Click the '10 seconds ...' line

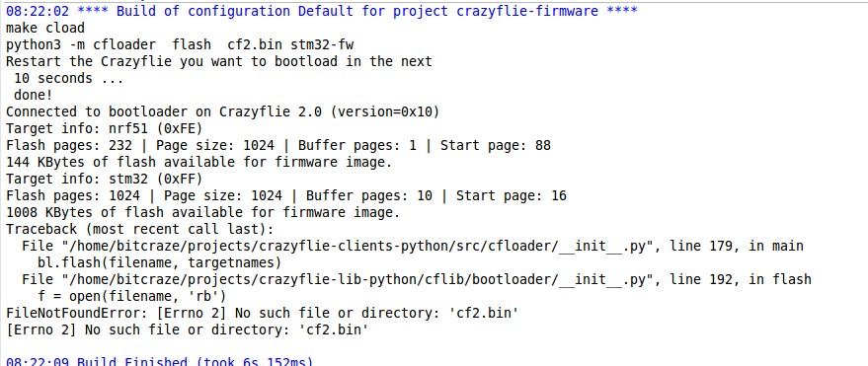tap(69, 78)
